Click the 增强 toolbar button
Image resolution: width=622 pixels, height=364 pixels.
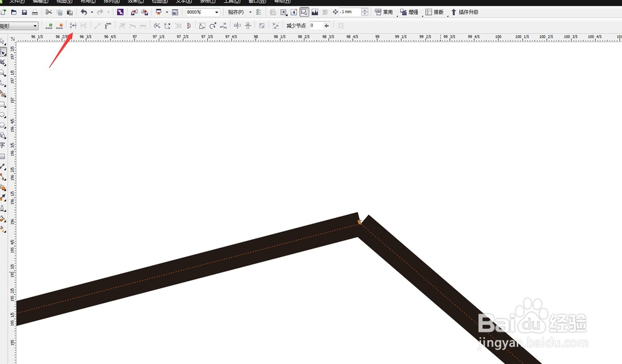[x=409, y=12]
